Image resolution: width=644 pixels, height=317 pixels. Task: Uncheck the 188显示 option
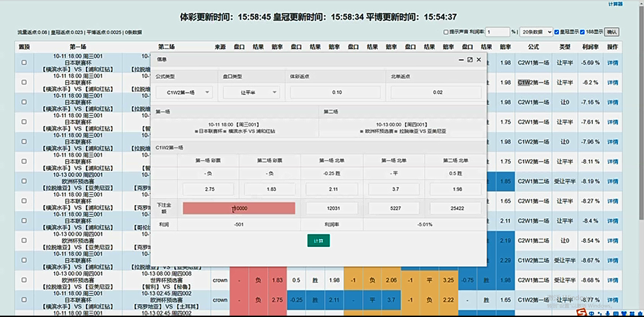(x=583, y=32)
